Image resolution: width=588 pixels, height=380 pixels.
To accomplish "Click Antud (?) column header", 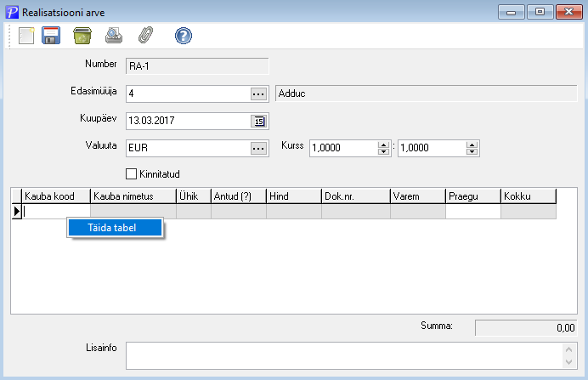I will click(x=239, y=196).
